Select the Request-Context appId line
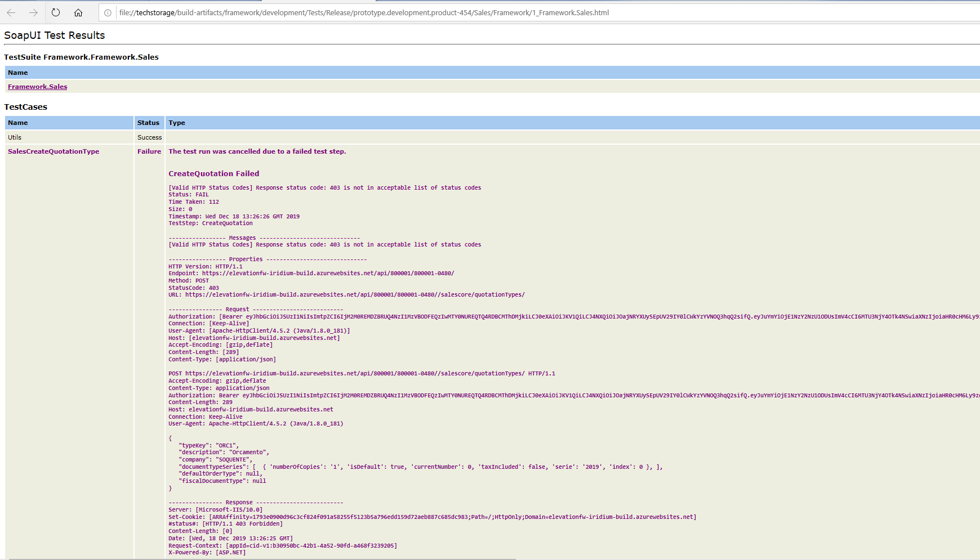 tap(283, 546)
